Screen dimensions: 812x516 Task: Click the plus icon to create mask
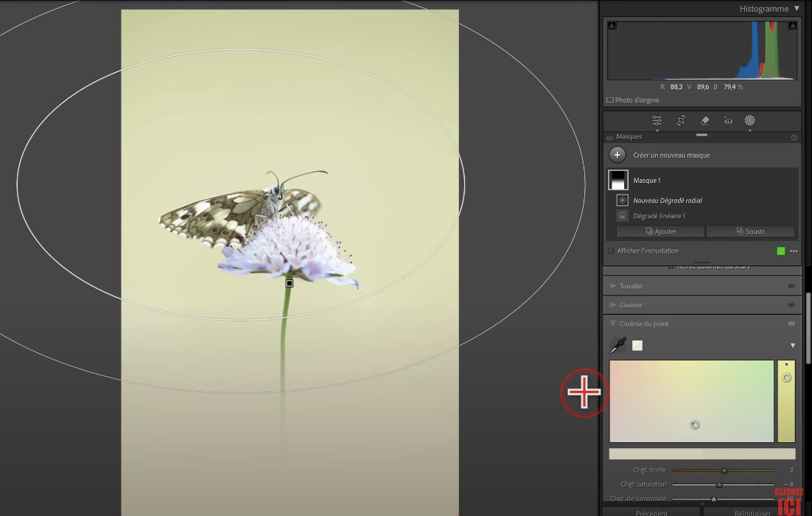[x=617, y=156]
